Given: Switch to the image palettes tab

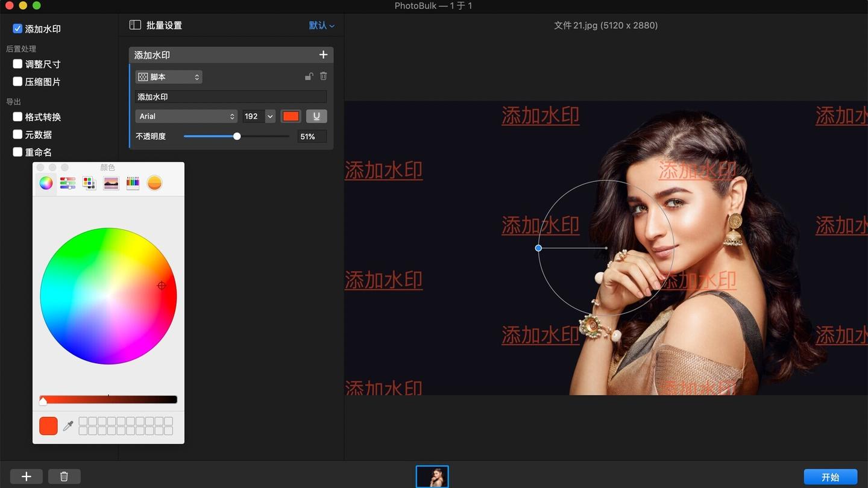Looking at the screenshot, I should pyautogui.click(x=111, y=183).
